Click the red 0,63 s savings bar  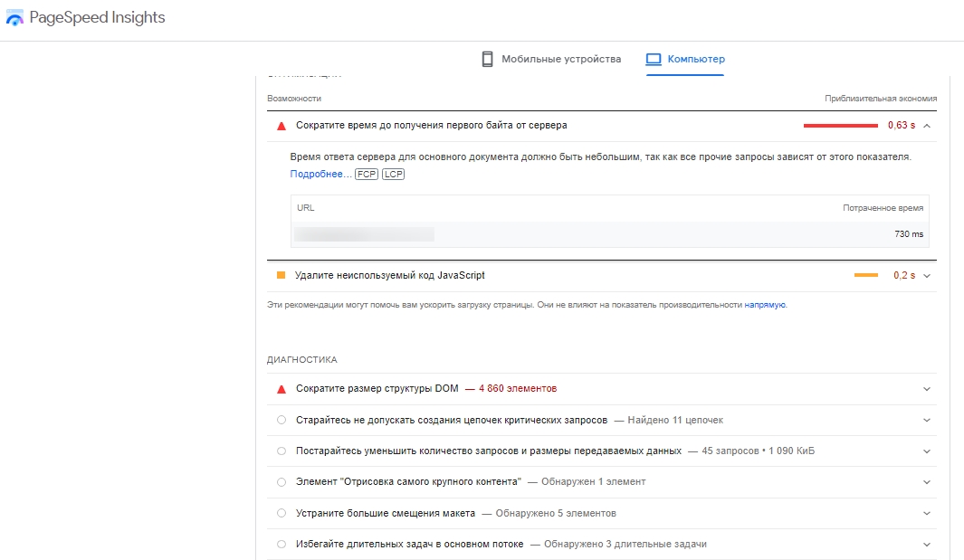pyautogui.click(x=840, y=126)
